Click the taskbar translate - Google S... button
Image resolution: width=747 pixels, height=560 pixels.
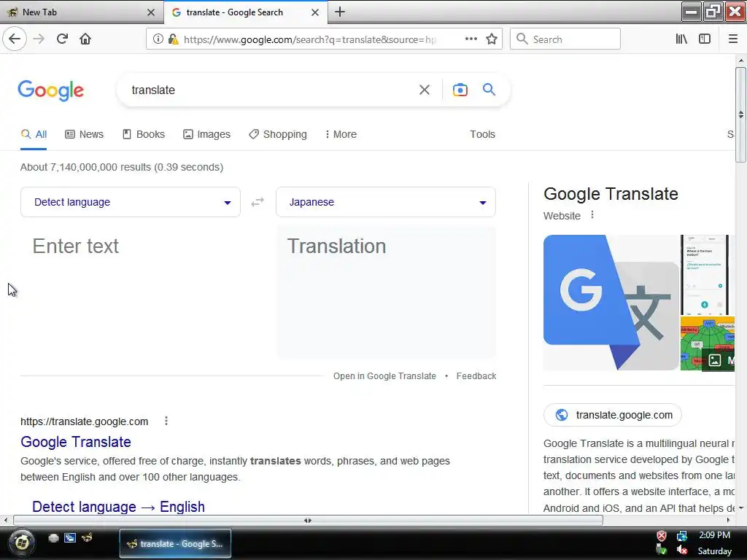click(x=175, y=543)
